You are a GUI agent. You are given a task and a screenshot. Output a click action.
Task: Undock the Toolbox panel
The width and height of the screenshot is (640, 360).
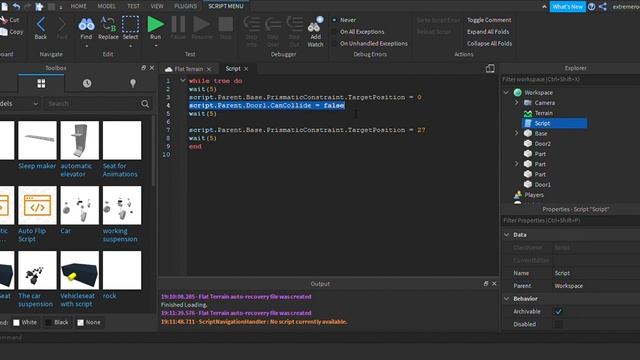143,68
